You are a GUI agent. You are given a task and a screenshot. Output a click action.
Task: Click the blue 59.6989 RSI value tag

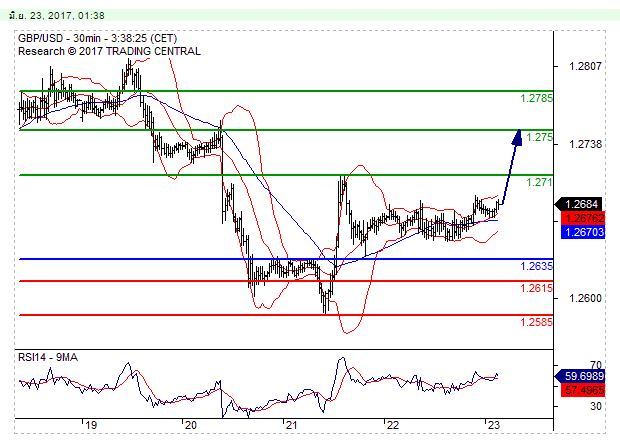(x=580, y=376)
